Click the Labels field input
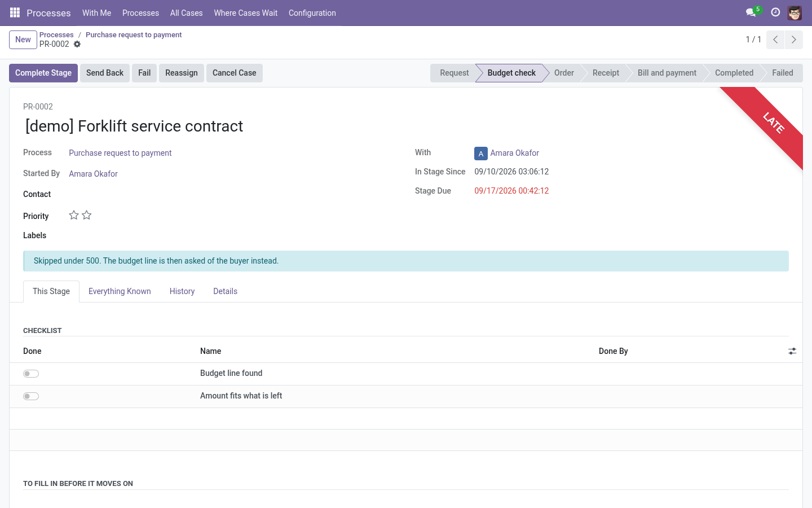Screen dimensions: 812x508 pos(233,235)
